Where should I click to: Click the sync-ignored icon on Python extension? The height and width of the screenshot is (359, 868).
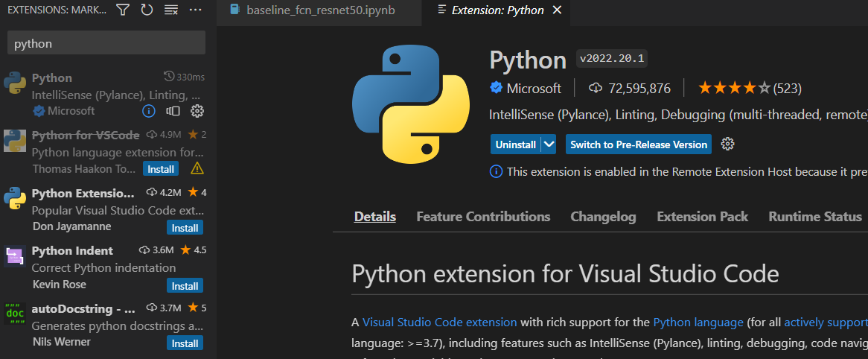point(173,111)
